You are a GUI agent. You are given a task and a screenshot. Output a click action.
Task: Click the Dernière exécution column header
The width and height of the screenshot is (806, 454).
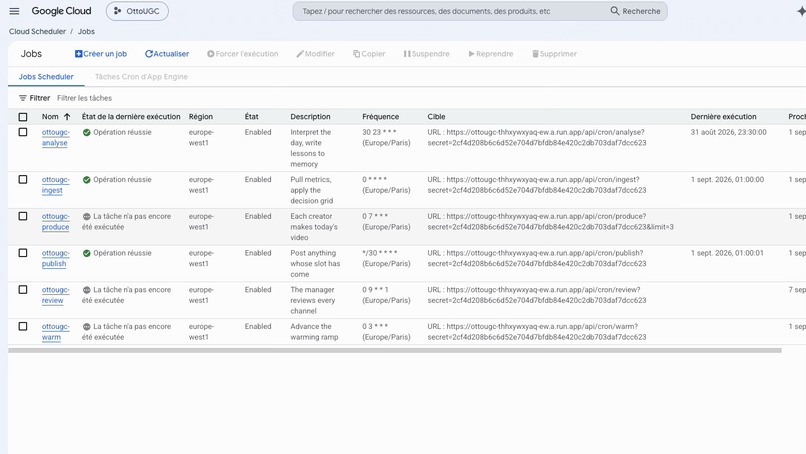tap(723, 117)
